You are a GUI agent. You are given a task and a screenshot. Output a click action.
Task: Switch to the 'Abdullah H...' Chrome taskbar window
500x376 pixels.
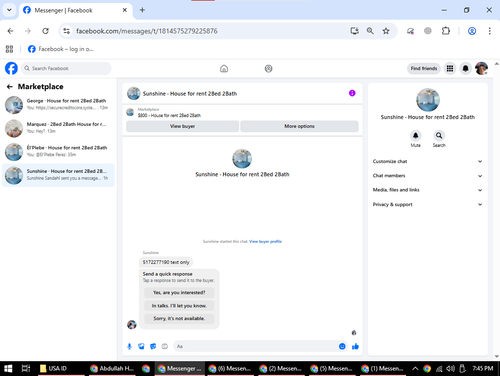112,368
